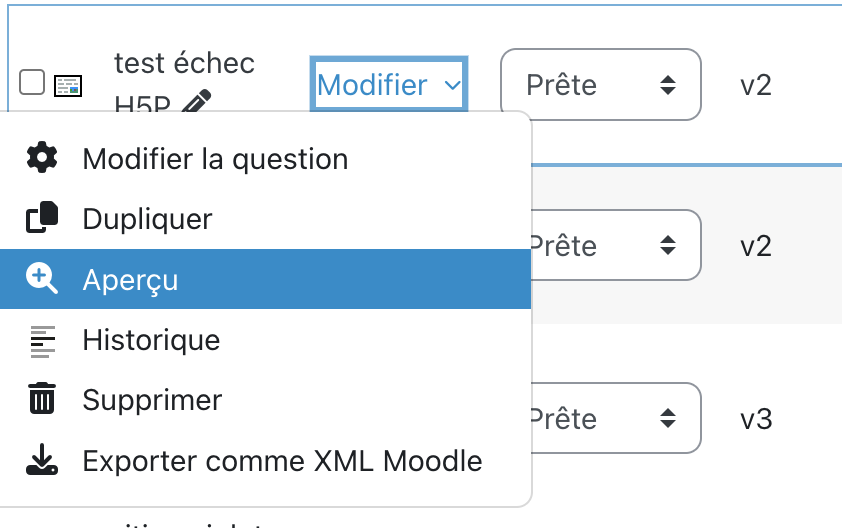
Task: Click v2 version in the shaded row
Action: click(x=756, y=245)
